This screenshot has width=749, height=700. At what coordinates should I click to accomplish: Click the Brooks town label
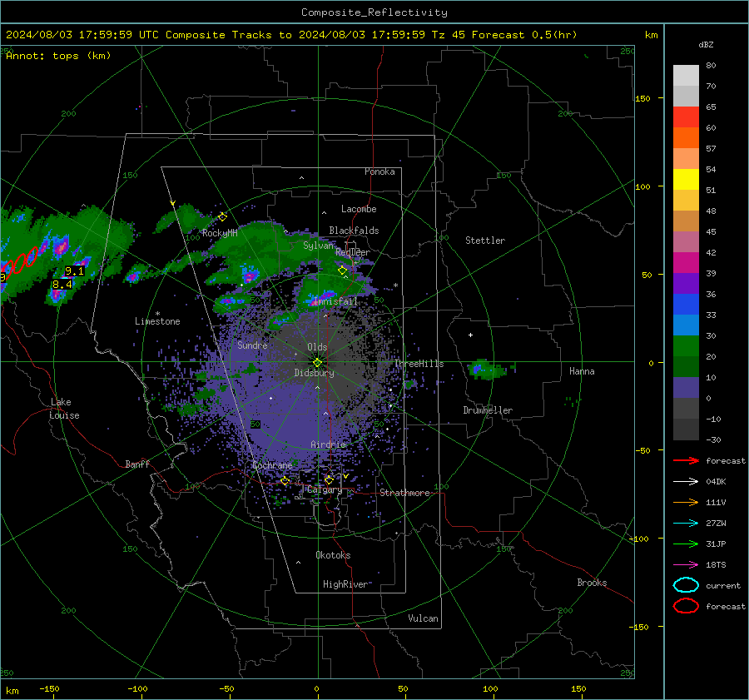[592, 583]
